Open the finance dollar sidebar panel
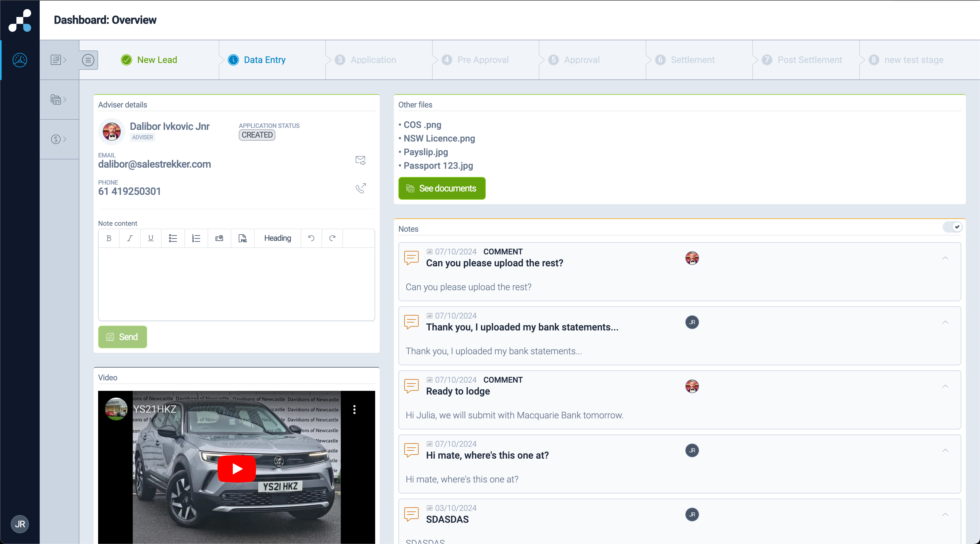This screenshot has height=544, width=980. 59,139
